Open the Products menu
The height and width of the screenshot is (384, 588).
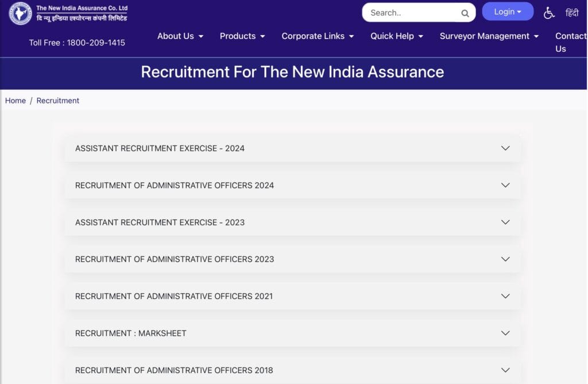point(242,36)
